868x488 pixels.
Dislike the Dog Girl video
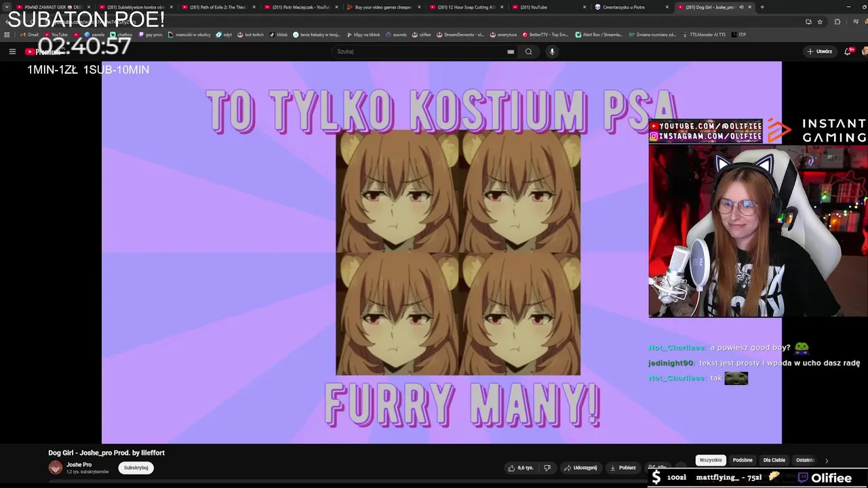tap(547, 468)
